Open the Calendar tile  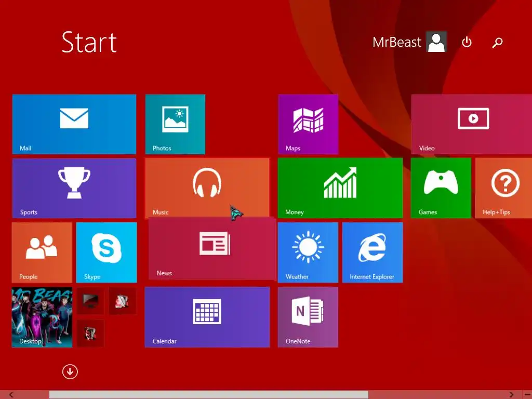(x=207, y=317)
